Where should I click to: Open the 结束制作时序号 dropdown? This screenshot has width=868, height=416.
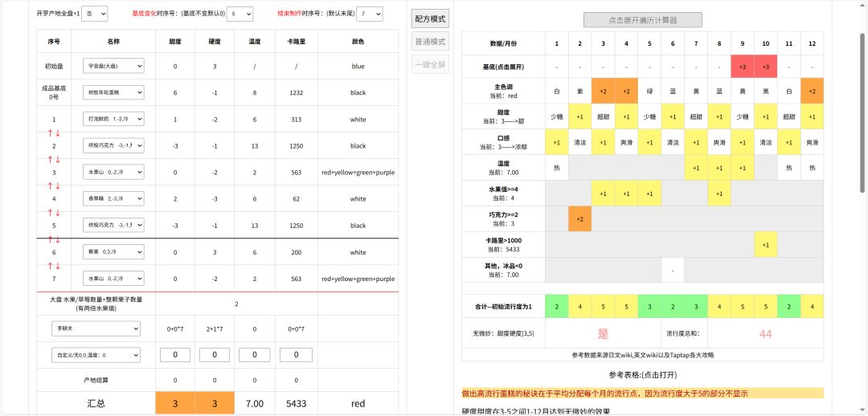pyautogui.click(x=369, y=14)
